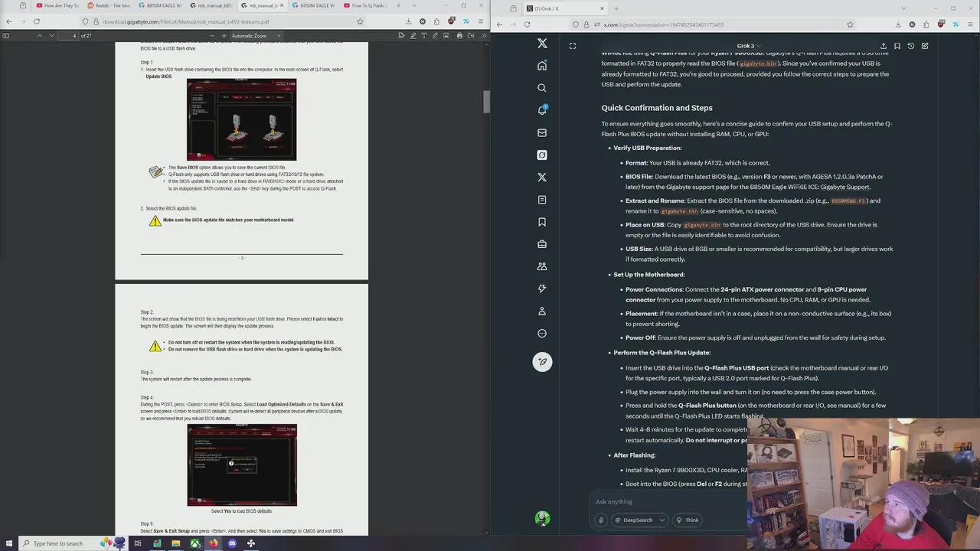The width and height of the screenshot is (980, 551).
Task: Open X Messages in sidebar
Action: tap(542, 132)
